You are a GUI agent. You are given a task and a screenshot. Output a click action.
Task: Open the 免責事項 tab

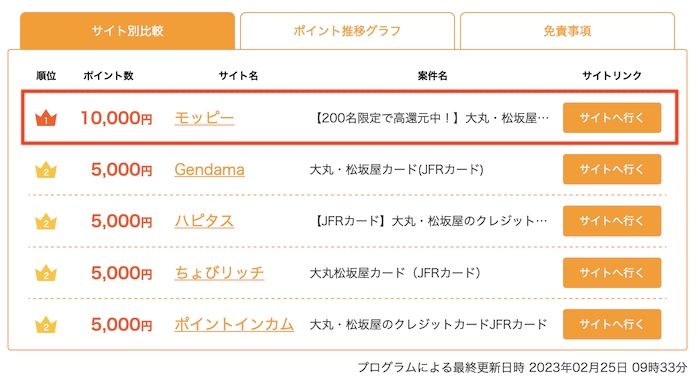coord(567,31)
